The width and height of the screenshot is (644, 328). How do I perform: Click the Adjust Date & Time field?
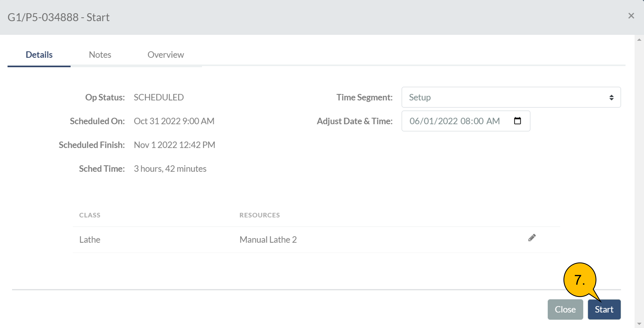(454, 121)
